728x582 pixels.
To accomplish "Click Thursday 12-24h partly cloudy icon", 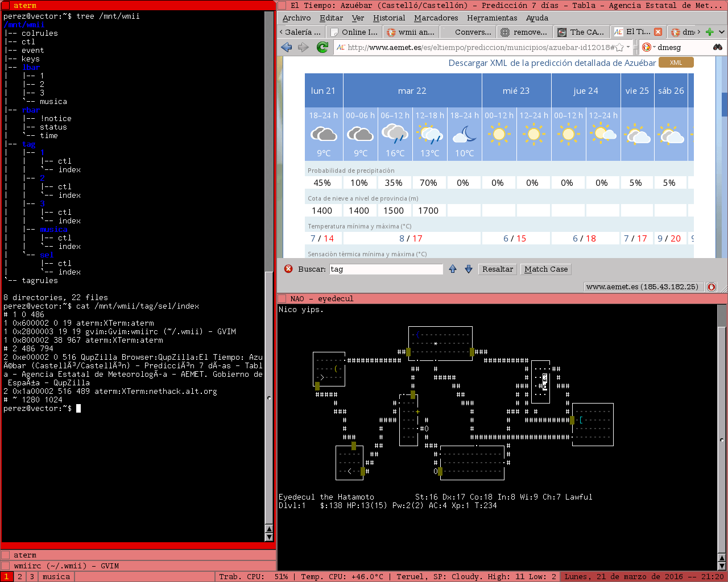I will (x=603, y=134).
